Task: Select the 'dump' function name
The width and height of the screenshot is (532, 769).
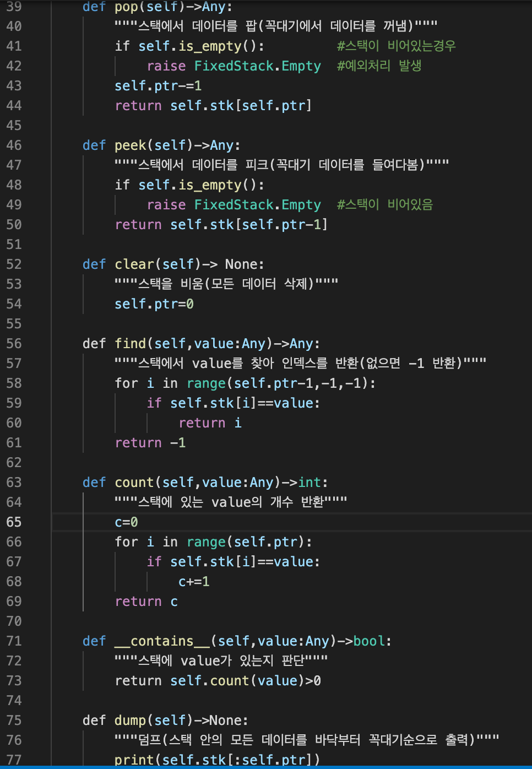Action: pos(131,721)
